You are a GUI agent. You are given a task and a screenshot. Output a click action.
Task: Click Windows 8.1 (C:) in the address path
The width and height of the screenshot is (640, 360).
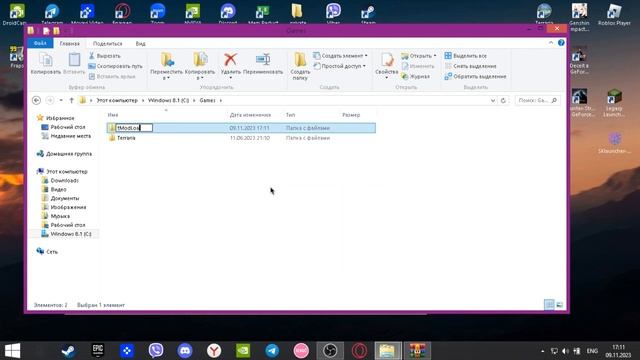point(168,100)
